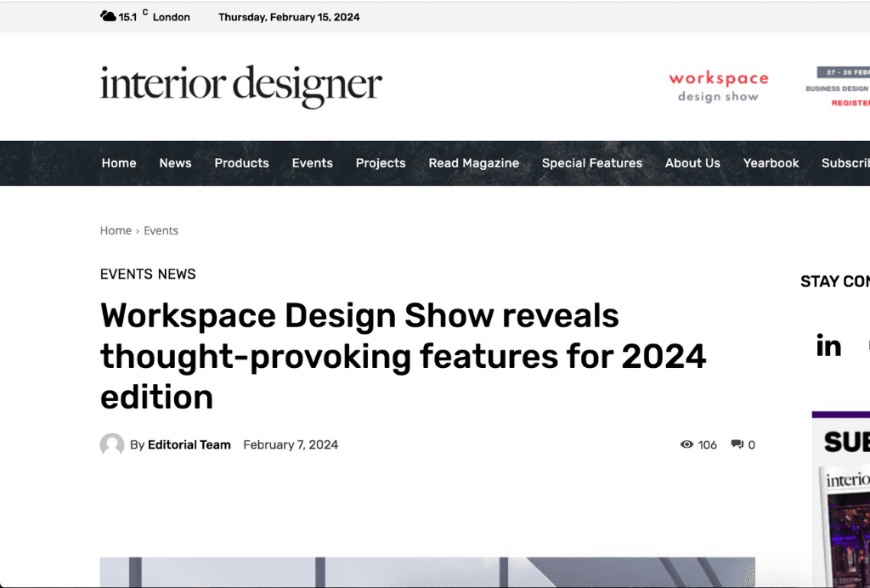Image resolution: width=870 pixels, height=588 pixels.
Task: Click the LinkedIn icon under Stay Connected
Action: (828, 346)
